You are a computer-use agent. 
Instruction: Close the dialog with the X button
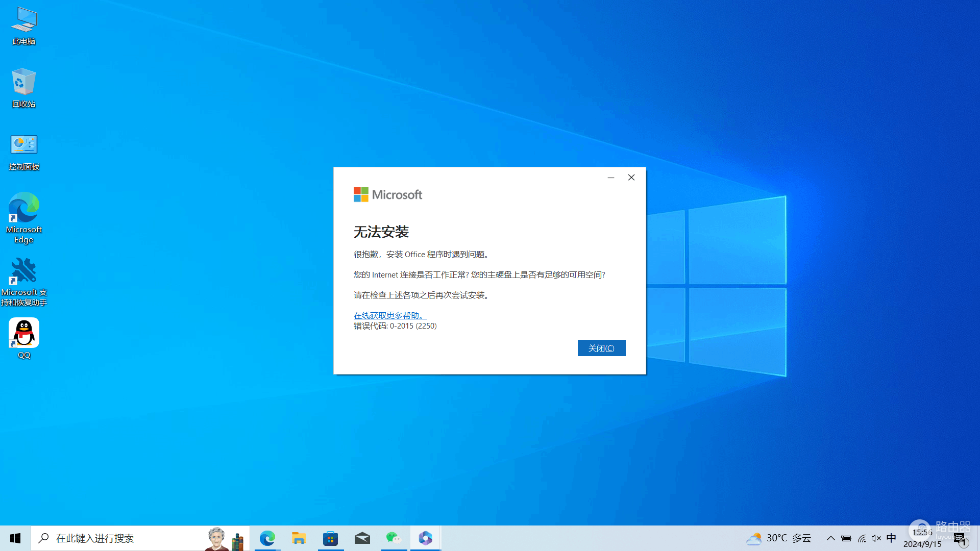pos(631,178)
